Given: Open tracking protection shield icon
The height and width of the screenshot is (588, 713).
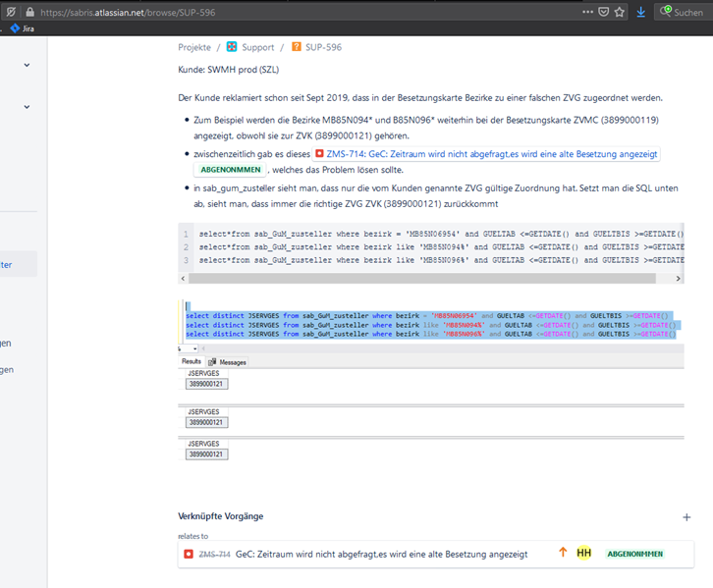Looking at the screenshot, I should pyautogui.click(x=11, y=12).
